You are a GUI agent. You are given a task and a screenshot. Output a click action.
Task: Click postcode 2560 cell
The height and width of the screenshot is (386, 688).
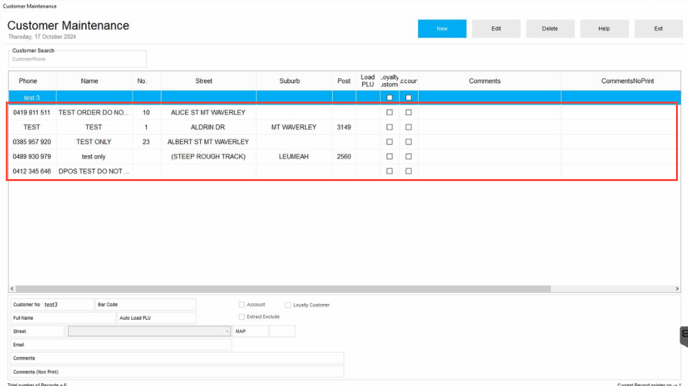(x=344, y=157)
